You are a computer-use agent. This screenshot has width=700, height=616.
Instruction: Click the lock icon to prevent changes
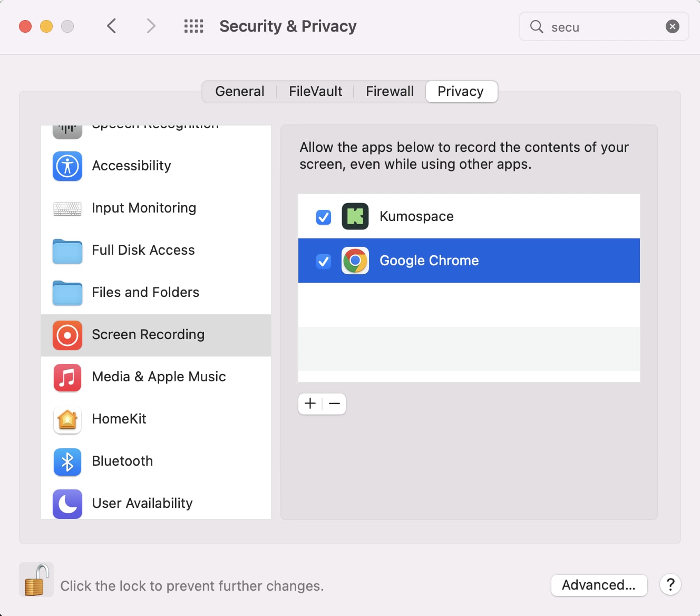[x=36, y=580]
